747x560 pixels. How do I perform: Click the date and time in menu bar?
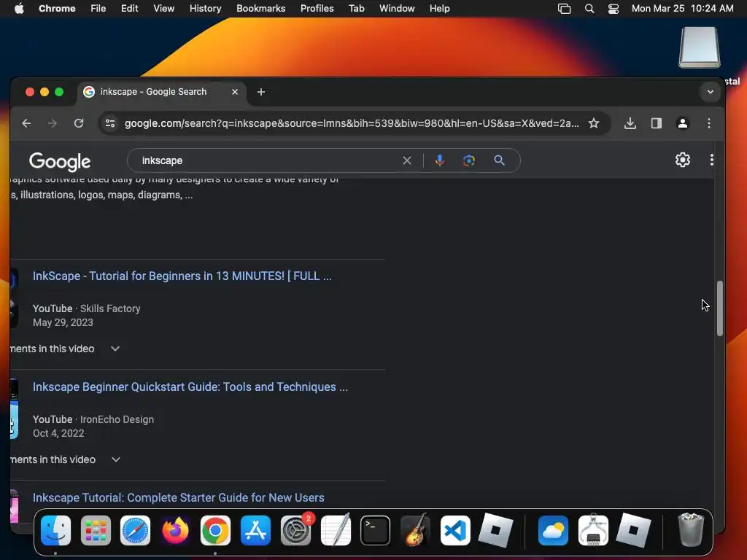point(682,9)
